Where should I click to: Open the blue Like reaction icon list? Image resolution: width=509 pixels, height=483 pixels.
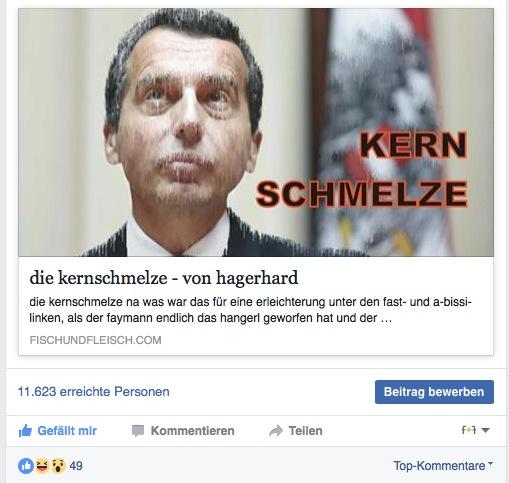tap(26, 466)
